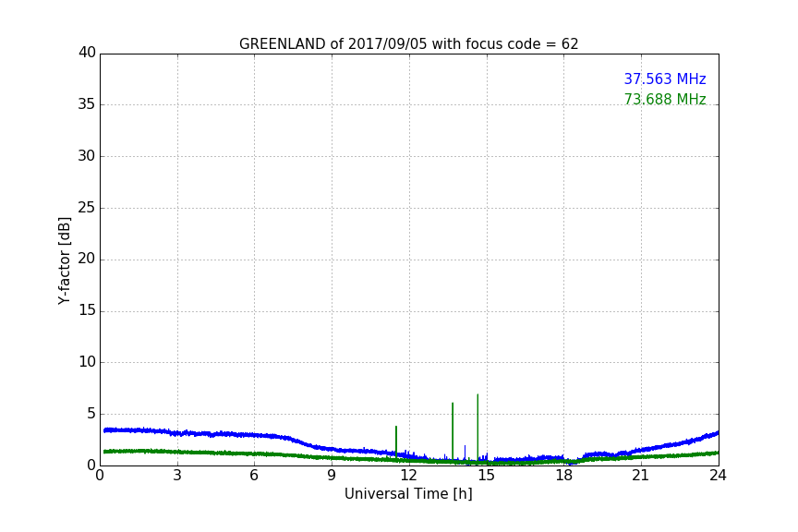
Task: Select the blue 37.563 MHz legend label
Action: (x=665, y=79)
